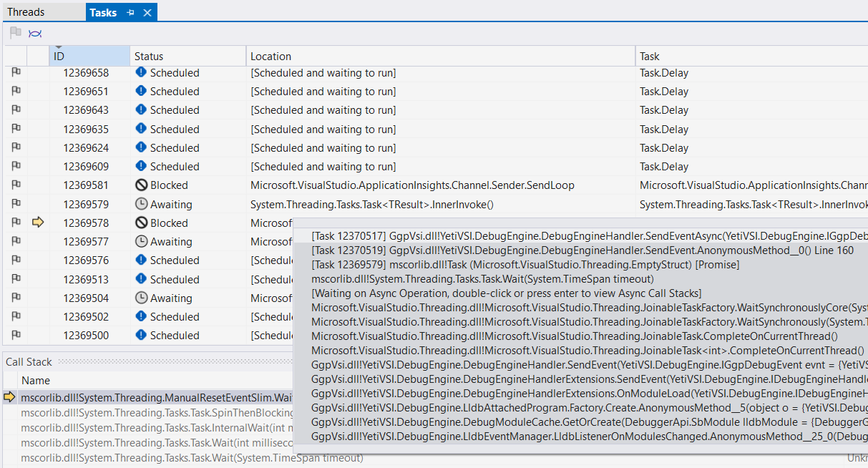Click the Scheduled status icon for task 12369658

(x=141, y=72)
